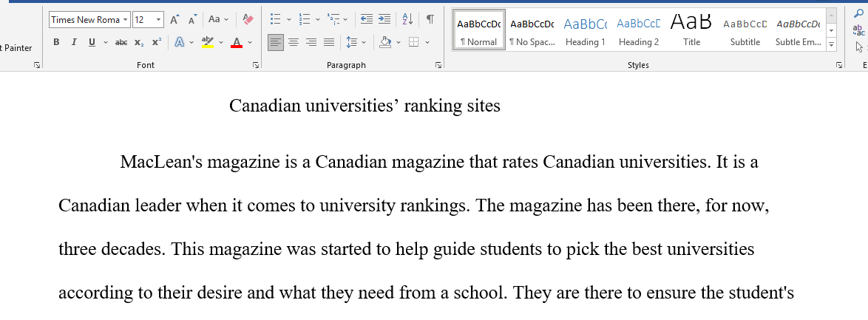Click the word 'MacLean's' in document
Image resolution: width=868 pixels, height=320 pixels.
[161, 162]
